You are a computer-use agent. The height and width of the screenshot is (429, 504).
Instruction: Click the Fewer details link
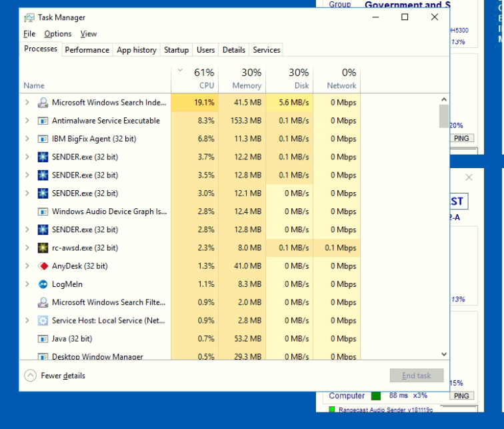tap(63, 376)
